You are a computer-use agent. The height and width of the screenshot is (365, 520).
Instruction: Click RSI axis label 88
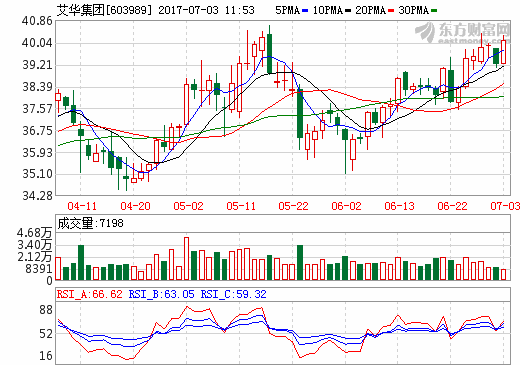coord(46,310)
